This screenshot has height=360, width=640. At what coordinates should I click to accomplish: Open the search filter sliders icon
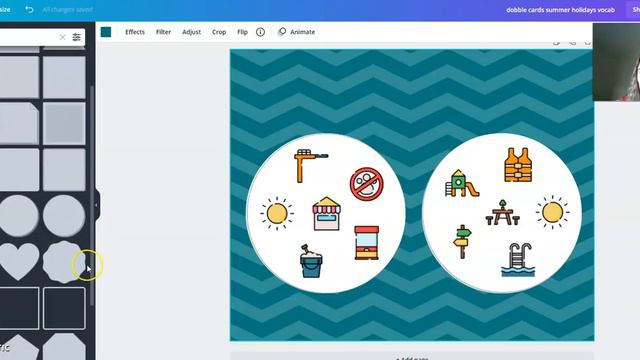click(76, 37)
